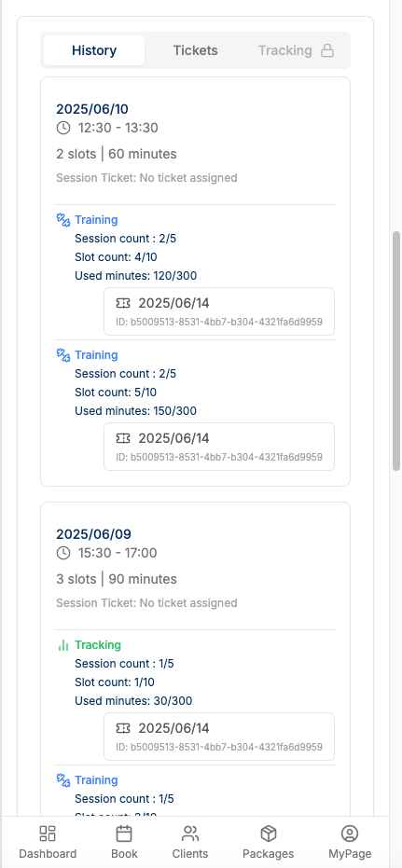Click the green Tracking category label
The width and height of the screenshot is (402, 868).
[x=98, y=645]
